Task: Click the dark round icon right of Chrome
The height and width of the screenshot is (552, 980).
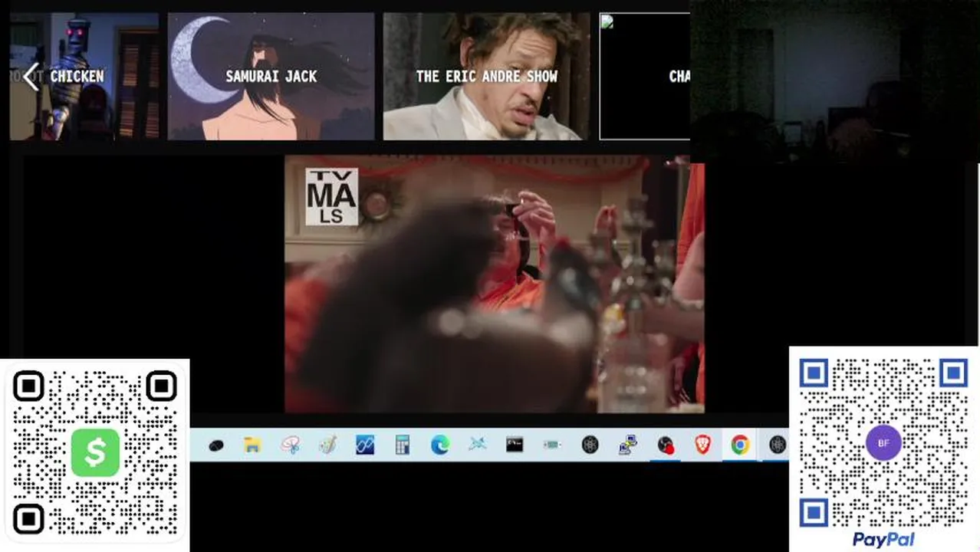Action: (x=778, y=445)
